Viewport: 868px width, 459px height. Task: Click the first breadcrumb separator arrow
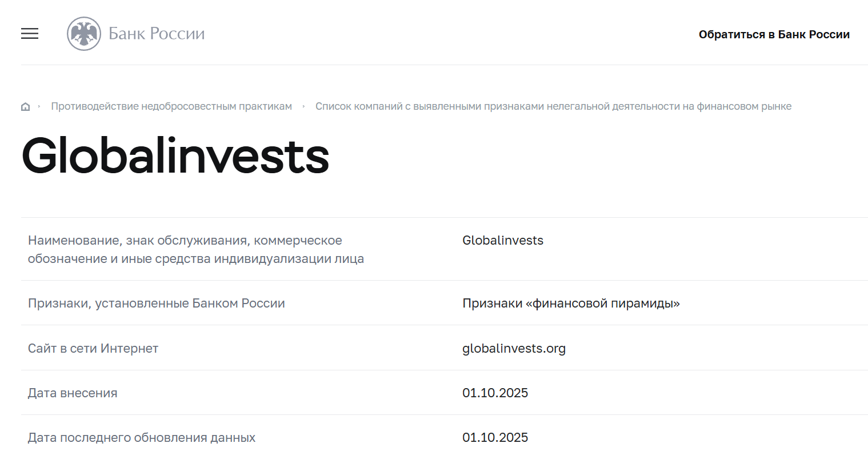click(39, 106)
